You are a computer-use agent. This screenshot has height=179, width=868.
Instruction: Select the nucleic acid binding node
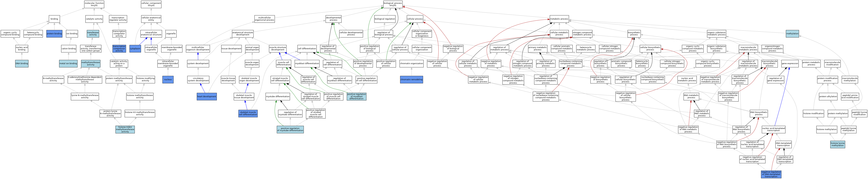pos(22,49)
